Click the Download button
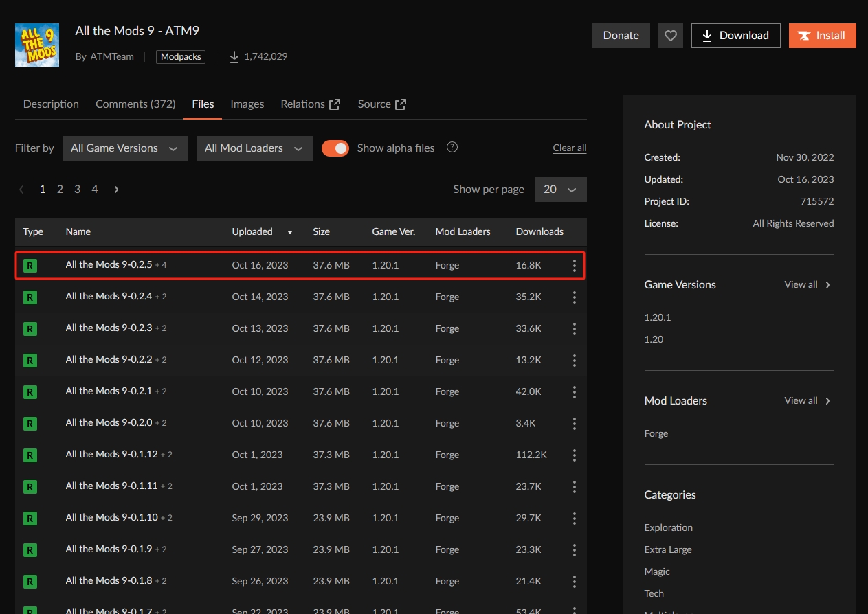The height and width of the screenshot is (614, 868). coord(735,36)
